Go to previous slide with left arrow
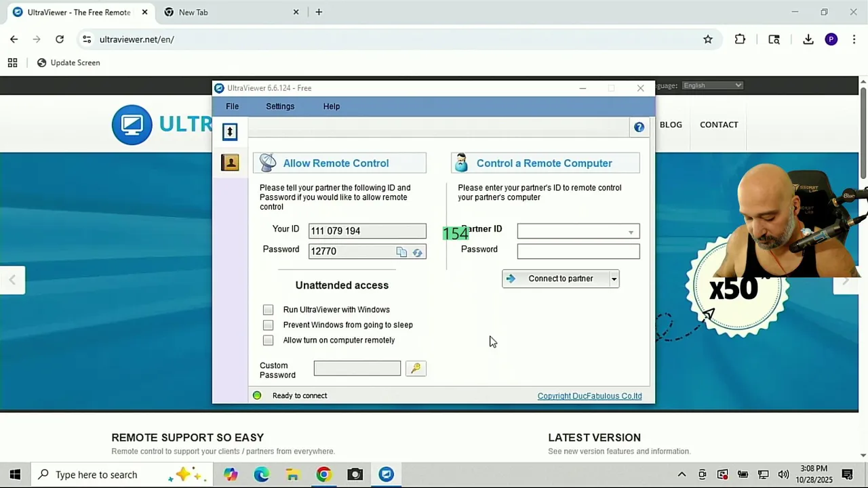Screen dimensions: 868x488 point(12,280)
